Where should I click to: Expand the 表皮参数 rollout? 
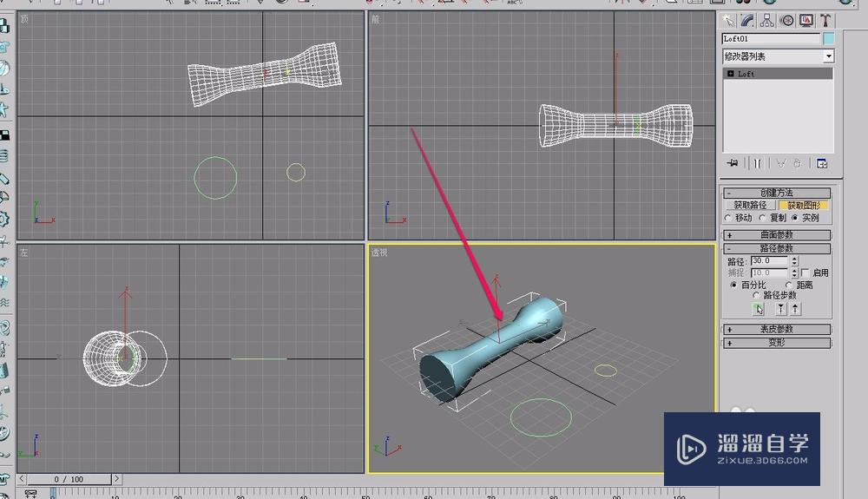777,329
